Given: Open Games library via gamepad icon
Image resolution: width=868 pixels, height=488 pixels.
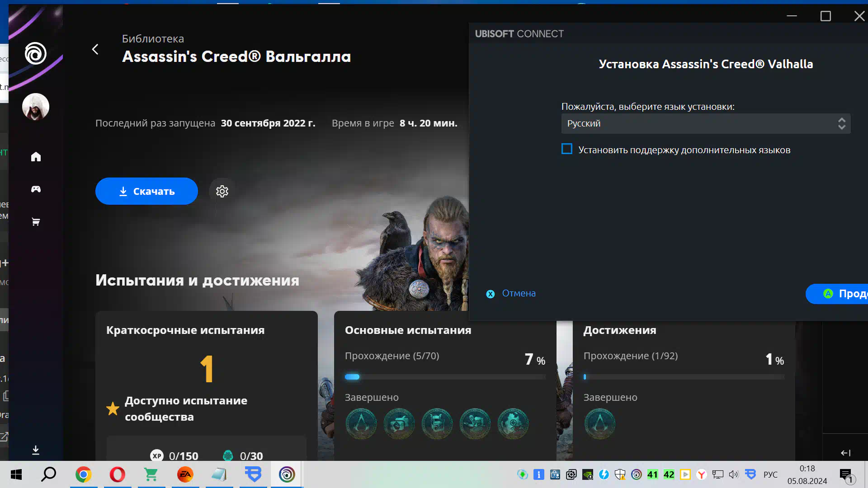Looking at the screenshot, I should tap(36, 189).
